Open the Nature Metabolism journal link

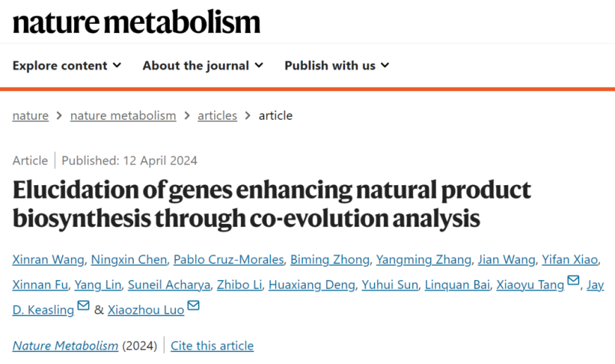(66, 346)
